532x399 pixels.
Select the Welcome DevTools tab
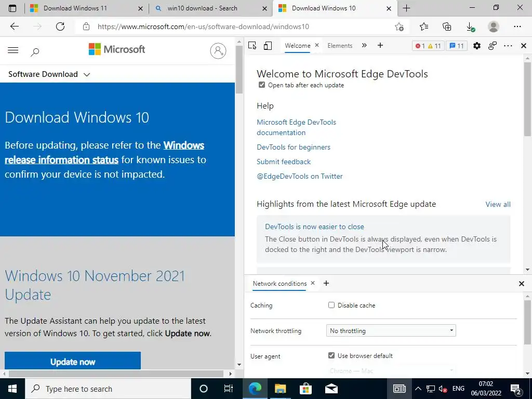tap(298, 46)
